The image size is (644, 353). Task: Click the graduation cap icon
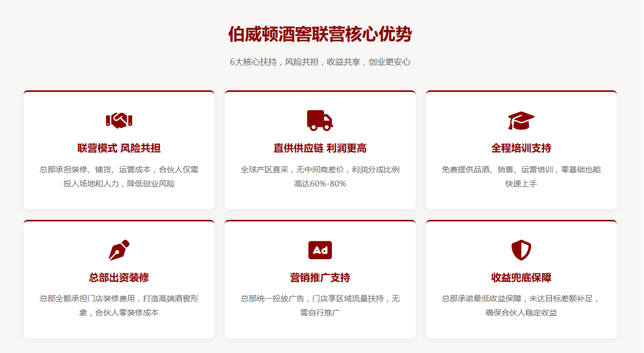521,121
